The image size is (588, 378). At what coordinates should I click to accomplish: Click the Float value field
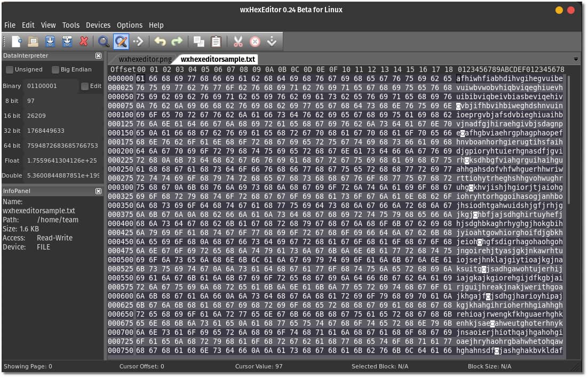click(63, 160)
